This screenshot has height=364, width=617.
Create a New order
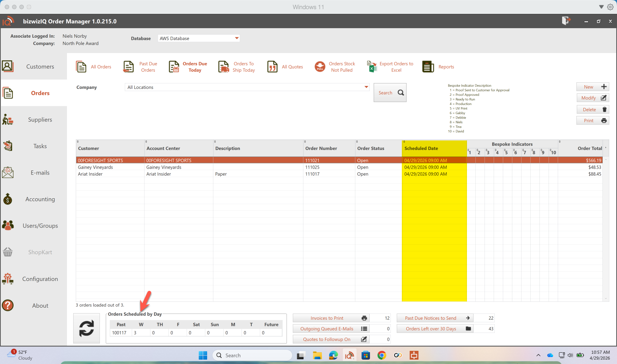point(592,87)
